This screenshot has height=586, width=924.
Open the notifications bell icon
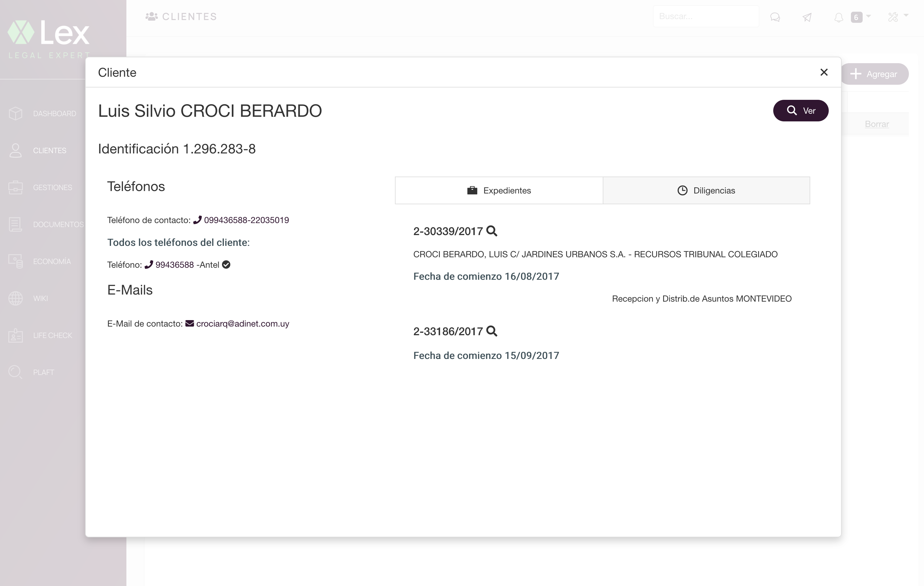tap(839, 17)
